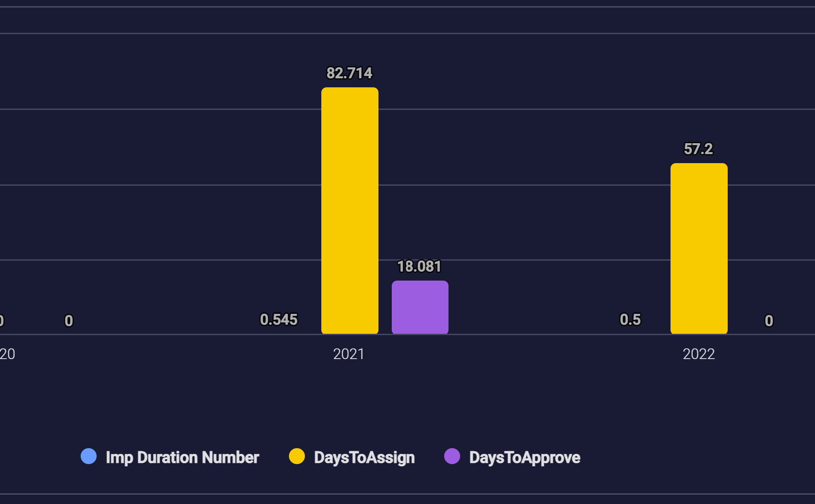Click the 0.5 data label near 2022
815x504 pixels.
pyautogui.click(x=630, y=320)
